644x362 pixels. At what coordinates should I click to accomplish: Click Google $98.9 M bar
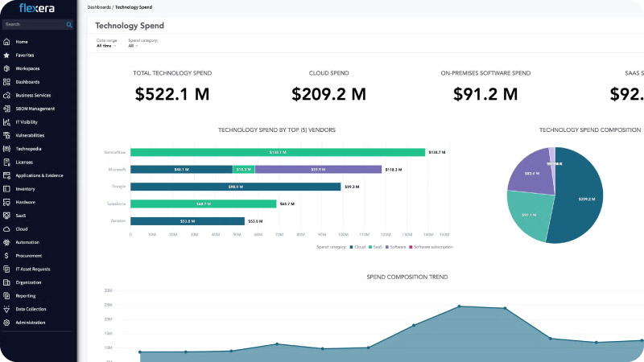pyautogui.click(x=235, y=187)
